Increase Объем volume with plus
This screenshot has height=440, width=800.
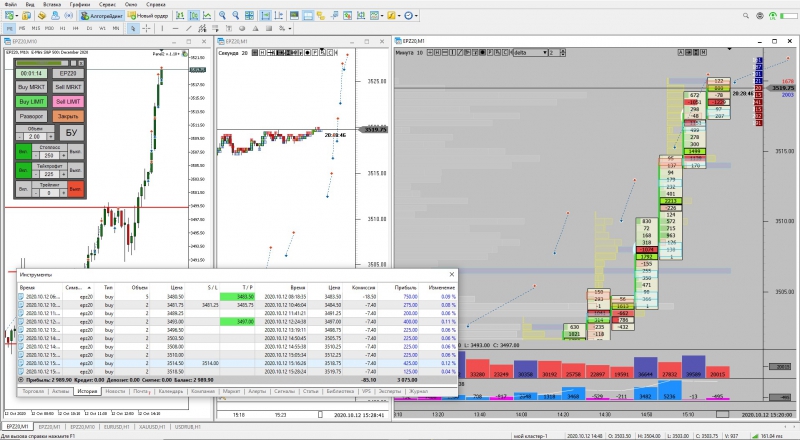51,137
